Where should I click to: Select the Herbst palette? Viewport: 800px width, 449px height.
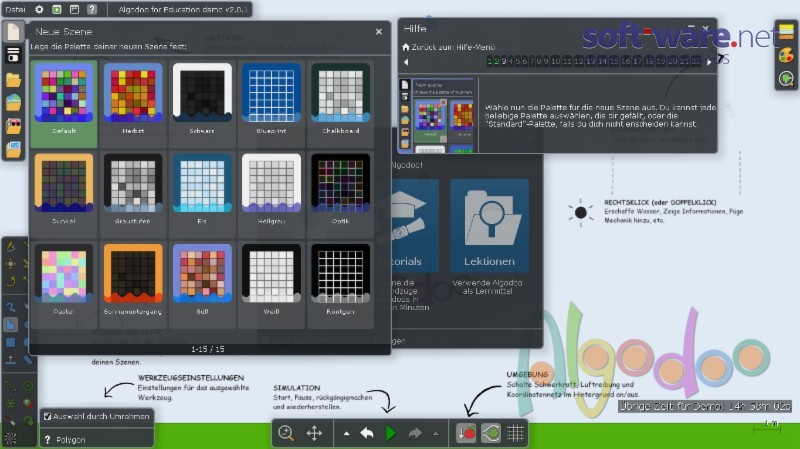pyautogui.click(x=133, y=102)
